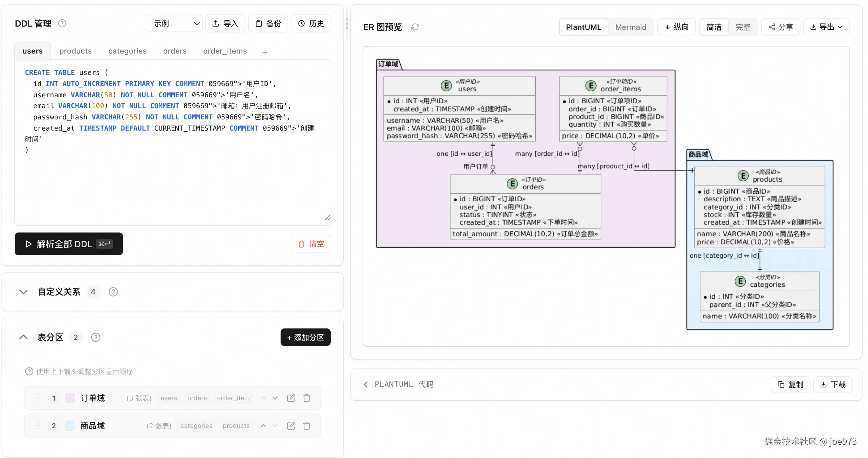Delete the 商品域 partition via trash icon
This screenshot has height=458, width=868.
pyautogui.click(x=307, y=426)
